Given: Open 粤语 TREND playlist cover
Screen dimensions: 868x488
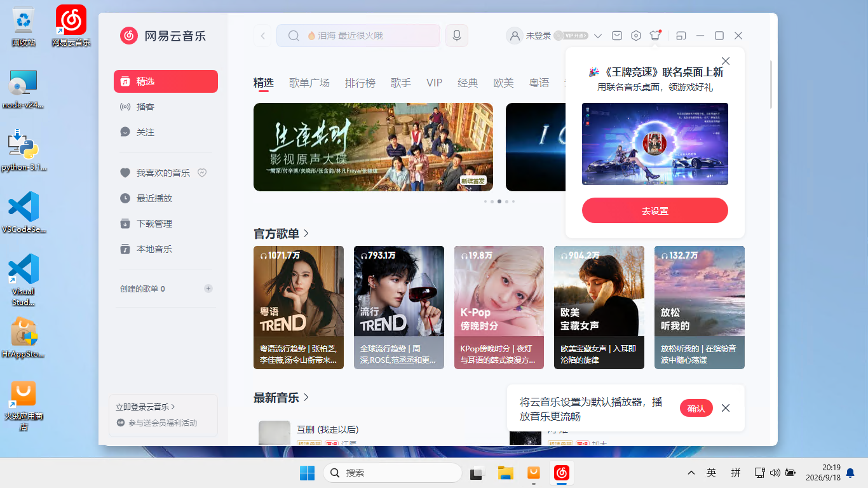Looking at the screenshot, I should click(299, 308).
